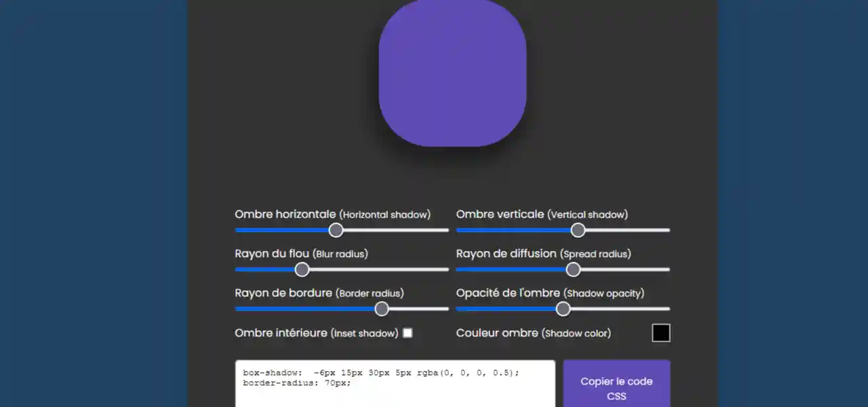Click the purple rounded preview box

click(x=452, y=72)
